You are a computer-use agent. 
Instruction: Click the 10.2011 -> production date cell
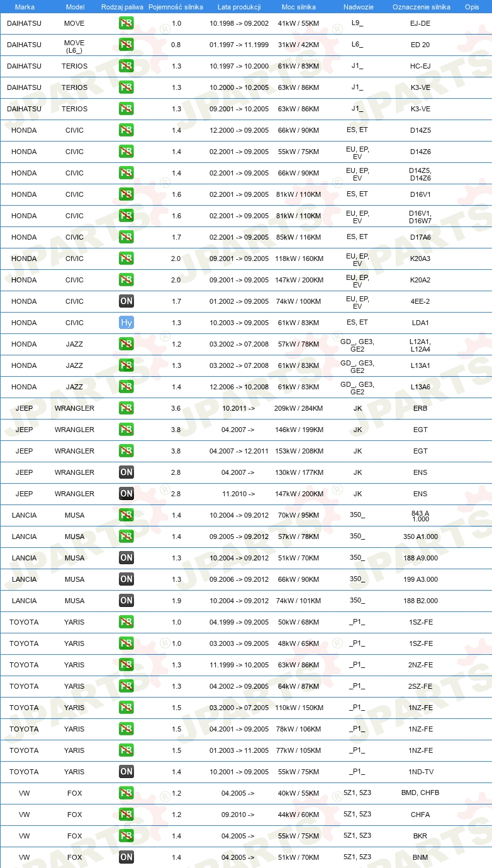coord(239,408)
